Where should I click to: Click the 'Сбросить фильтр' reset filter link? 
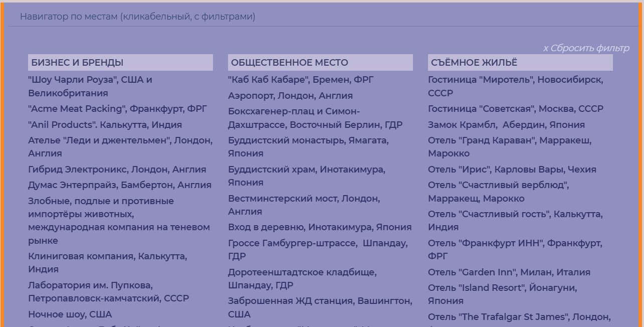click(x=586, y=48)
